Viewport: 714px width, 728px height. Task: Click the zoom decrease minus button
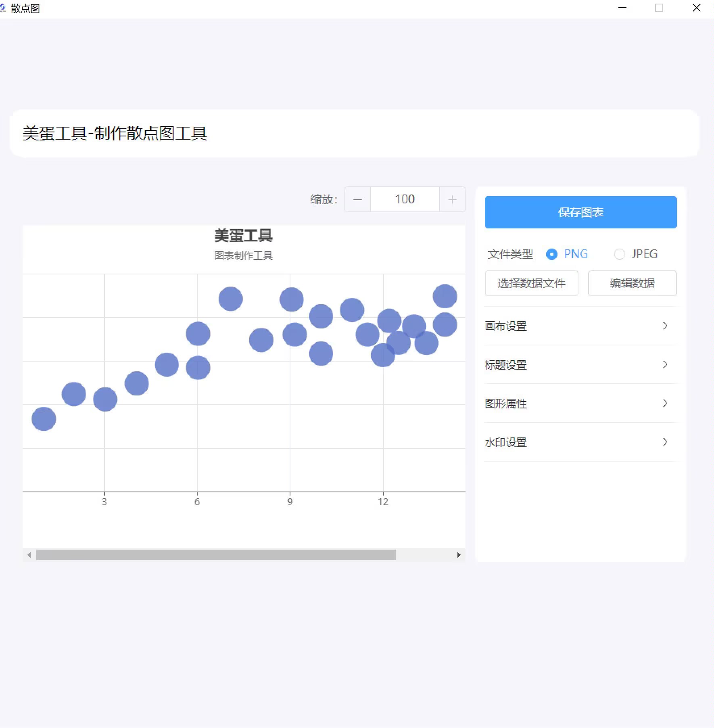click(358, 199)
